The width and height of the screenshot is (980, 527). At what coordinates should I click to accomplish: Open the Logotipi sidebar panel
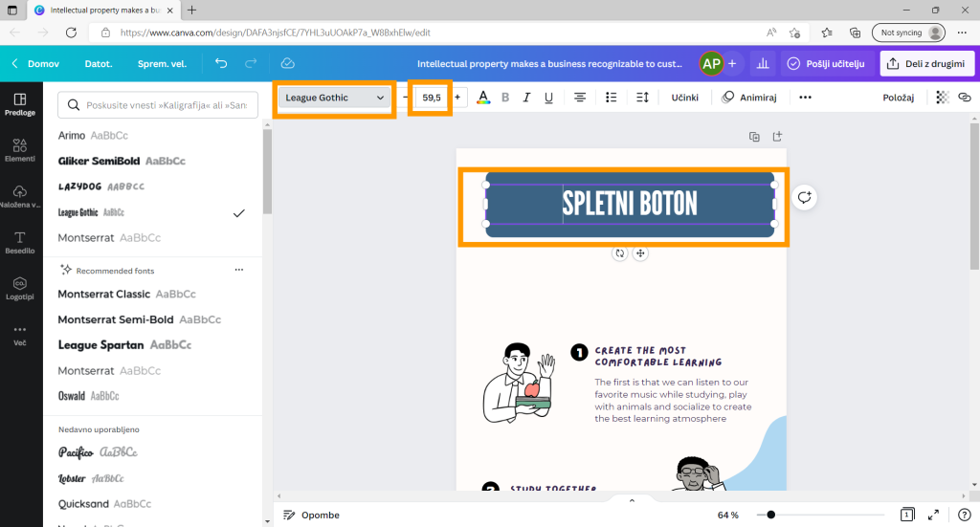(x=20, y=289)
